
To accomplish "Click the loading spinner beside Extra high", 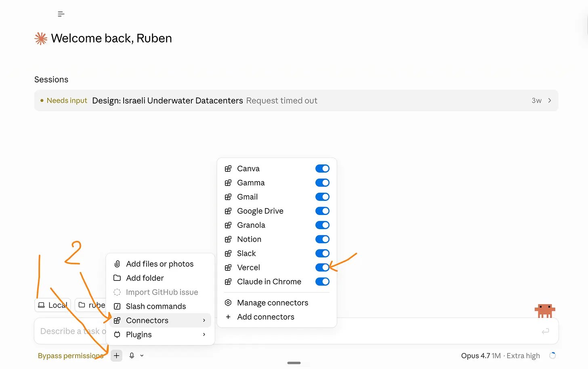I will tap(552, 356).
